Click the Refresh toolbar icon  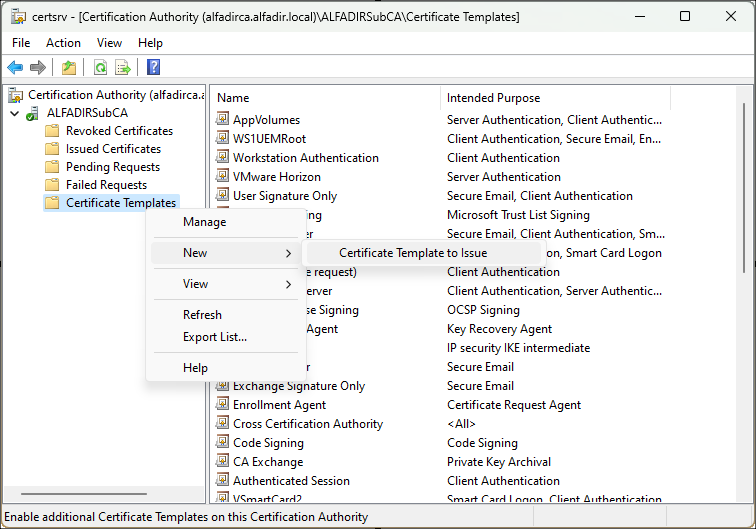tap(100, 68)
